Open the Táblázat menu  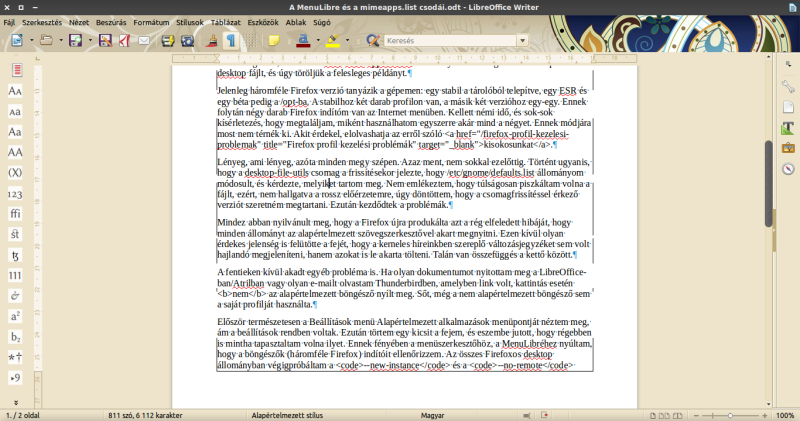point(226,22)
